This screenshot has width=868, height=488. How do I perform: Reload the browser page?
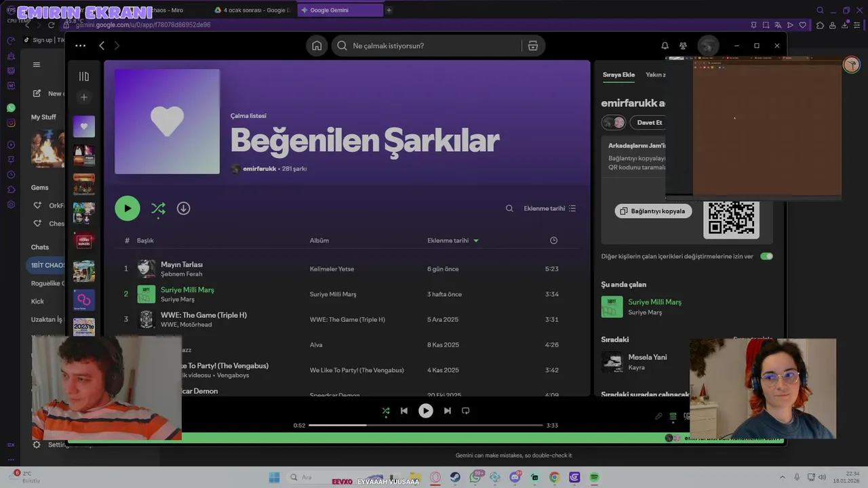[51, 25]
